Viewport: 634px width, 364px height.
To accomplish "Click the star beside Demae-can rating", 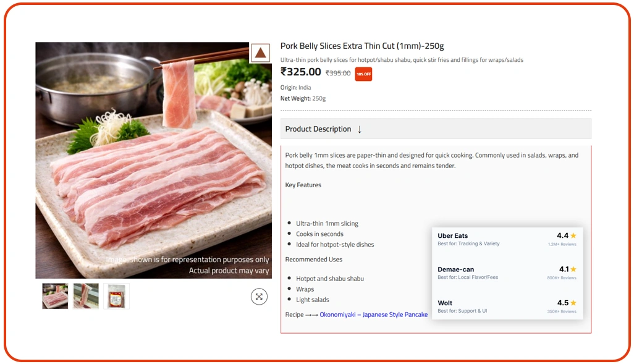I will coord(573,269).
